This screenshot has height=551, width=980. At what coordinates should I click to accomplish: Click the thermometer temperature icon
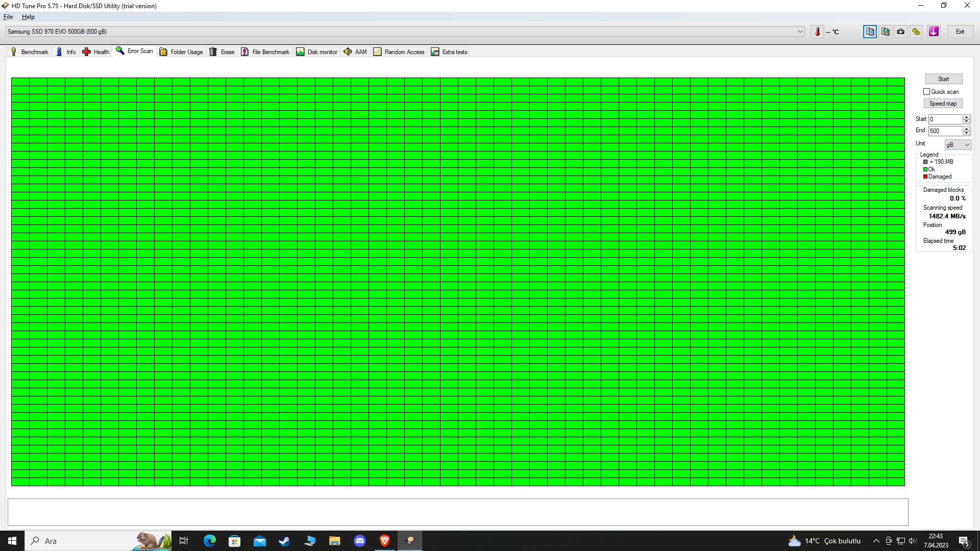click(817, 32)
